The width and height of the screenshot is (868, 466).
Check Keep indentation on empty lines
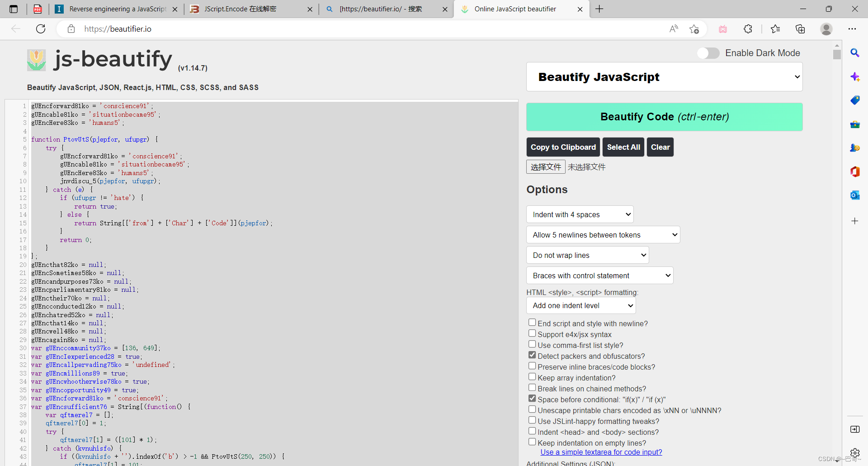pos(532,442)
